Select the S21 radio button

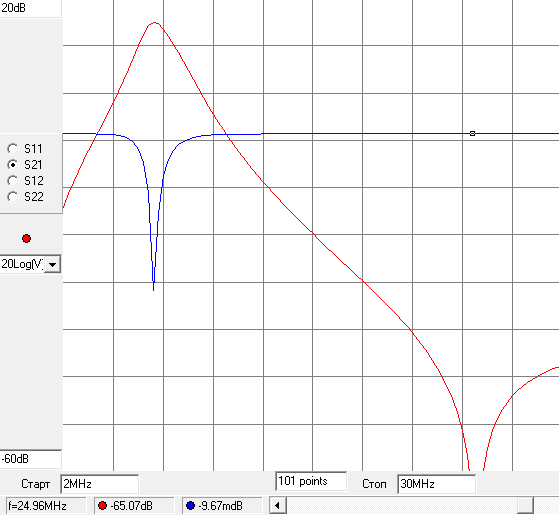tap(13, 165)
